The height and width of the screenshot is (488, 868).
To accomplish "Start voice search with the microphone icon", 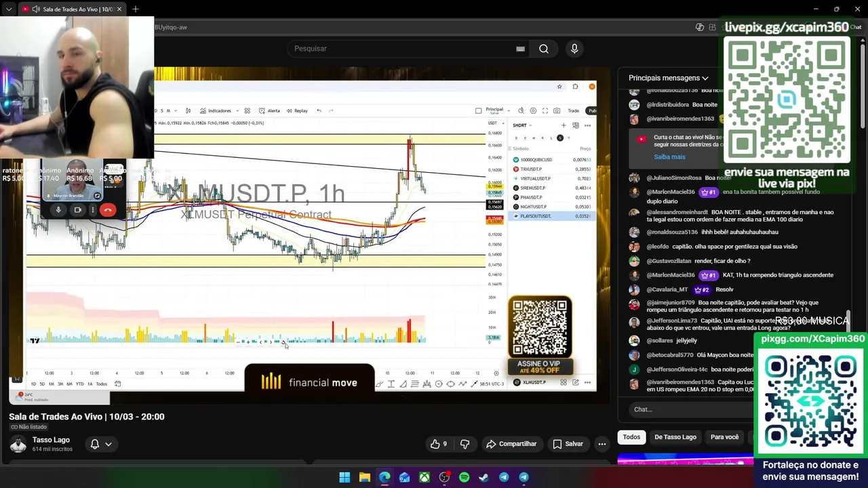I will click(x=574, y=49).
